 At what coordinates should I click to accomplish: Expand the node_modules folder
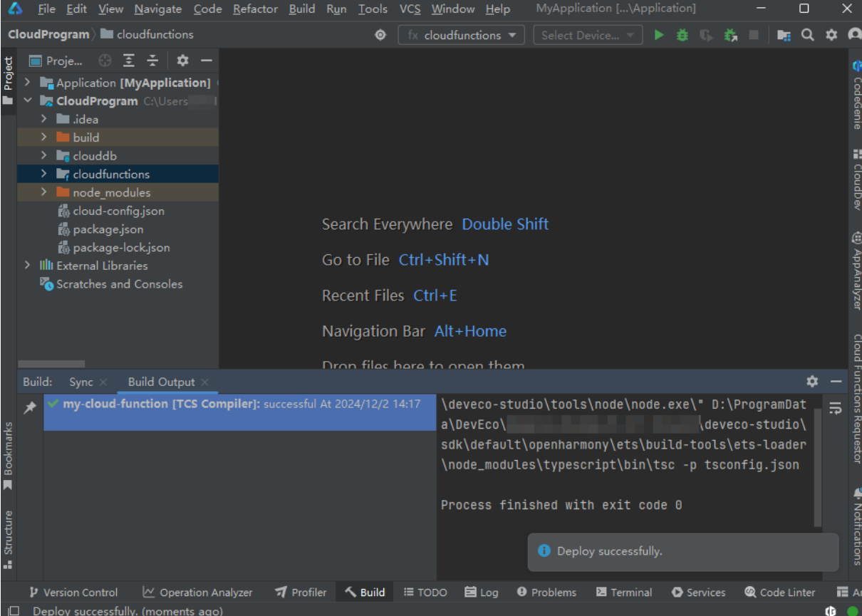point(44,192)
